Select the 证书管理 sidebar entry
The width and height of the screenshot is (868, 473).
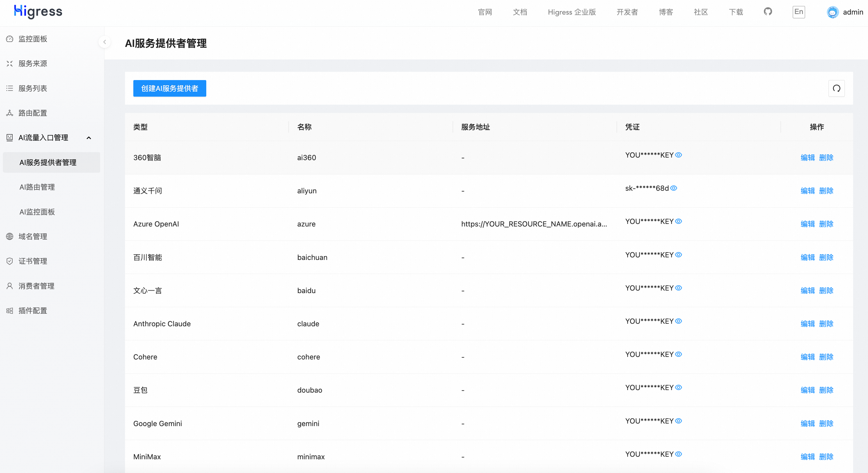(33, 261)
